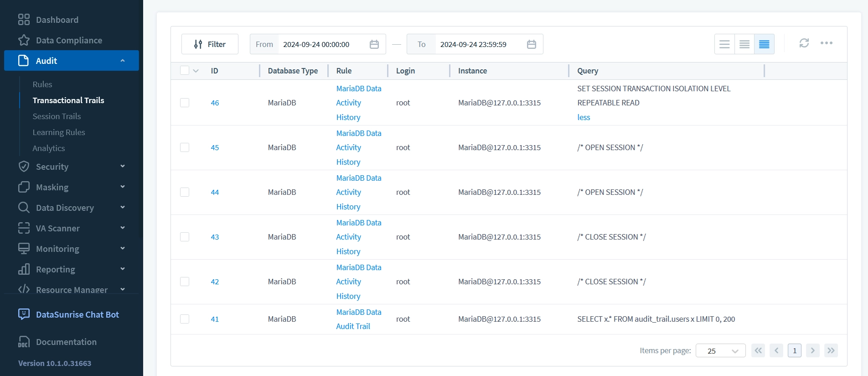Expand the VA Scanner menu chevron
This screenshot has height=376, width=868.
click(123, 228)
